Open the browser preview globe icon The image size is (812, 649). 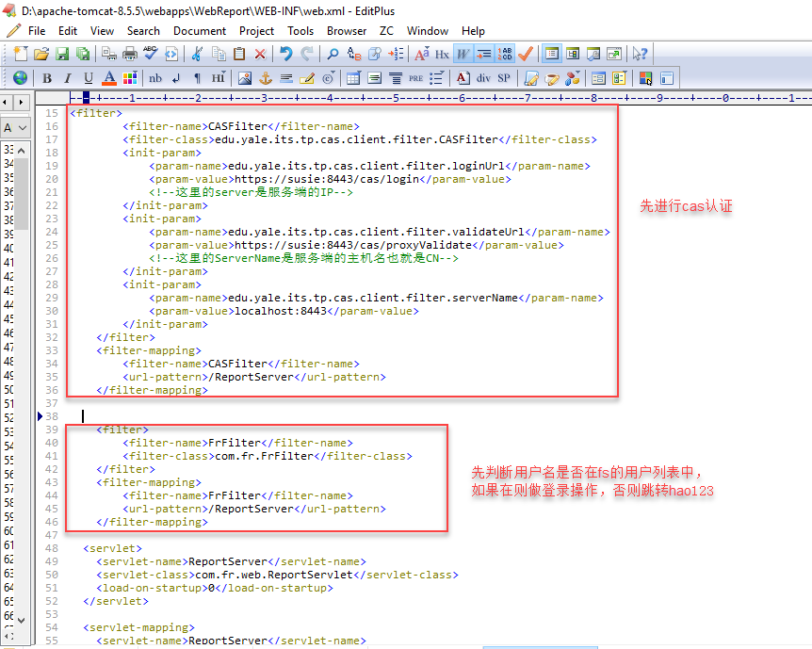click(x=20, y=78)
